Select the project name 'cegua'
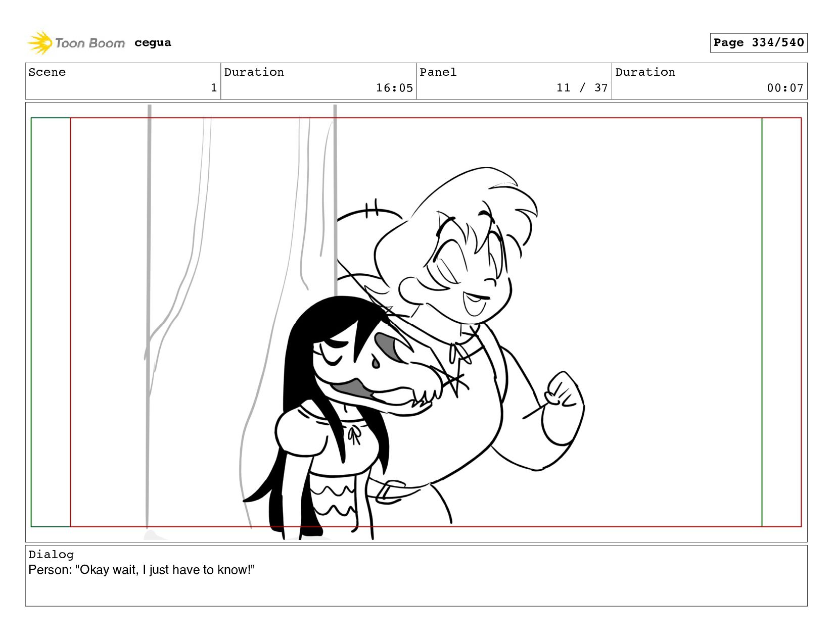 click(x=153, y=43)
